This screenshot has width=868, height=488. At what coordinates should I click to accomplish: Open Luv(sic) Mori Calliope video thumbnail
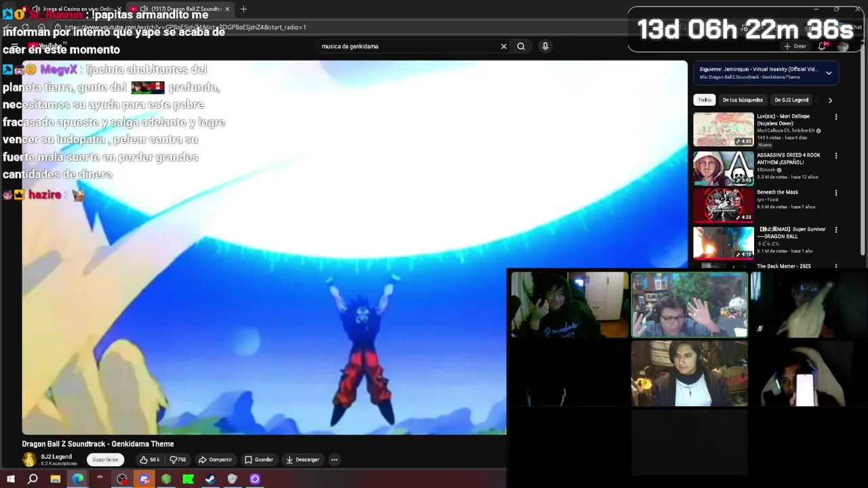724,129
